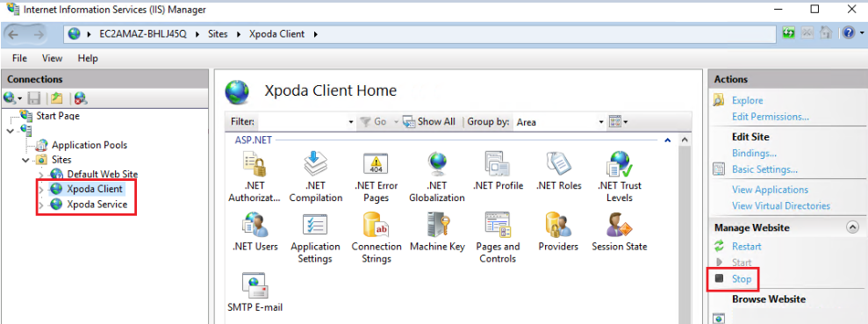The height and width of the screenshot is (324, 868).
Task: Open Pages and Controls feature
Action: pos(498,238)
